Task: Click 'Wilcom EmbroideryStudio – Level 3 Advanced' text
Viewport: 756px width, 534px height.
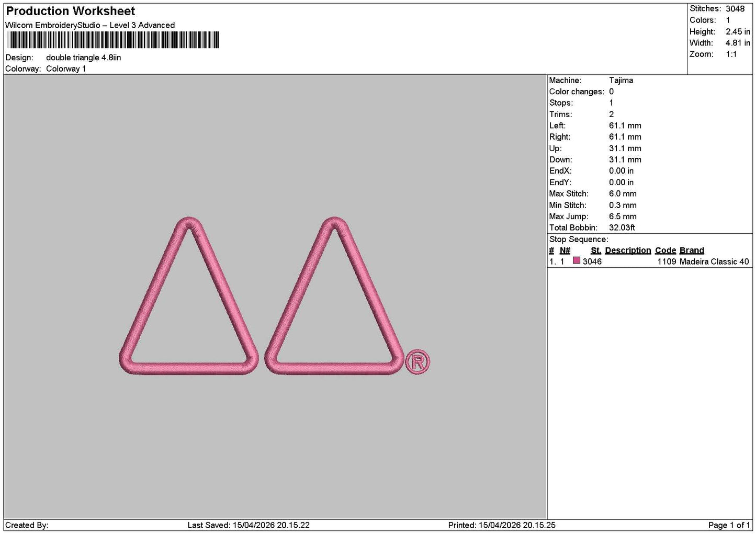Action: (x=90, y=25)
